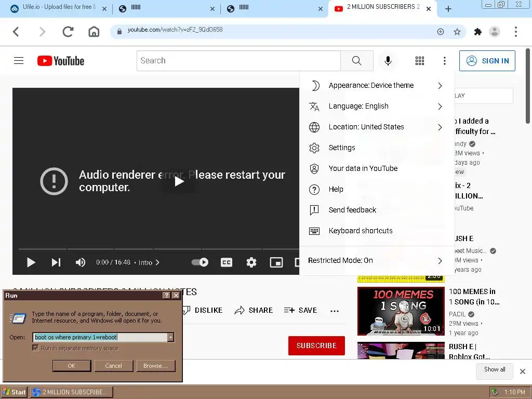Open the 100 MEMES in 1 SONG thumbnail
Viewport: 532px width, 399px height.
[401, 311]
